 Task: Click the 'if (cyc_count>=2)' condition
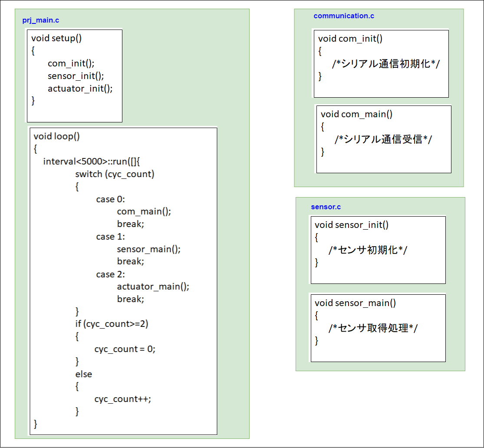(112, 324)
